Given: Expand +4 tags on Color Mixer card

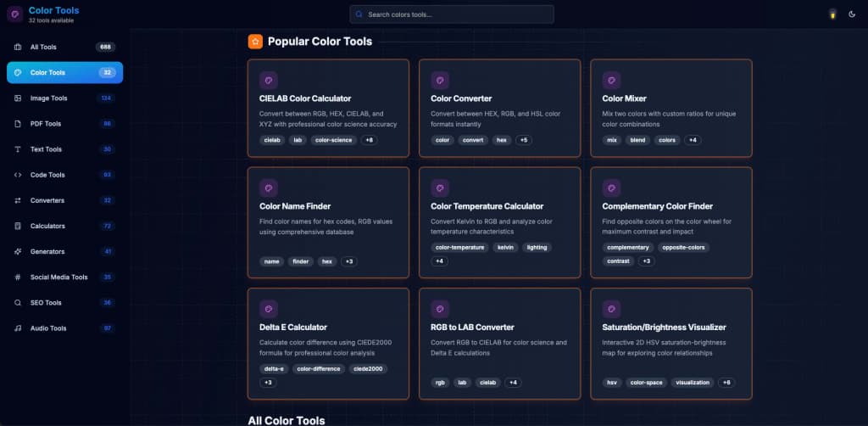Looking at the screenshot, I should click(693, 140).
